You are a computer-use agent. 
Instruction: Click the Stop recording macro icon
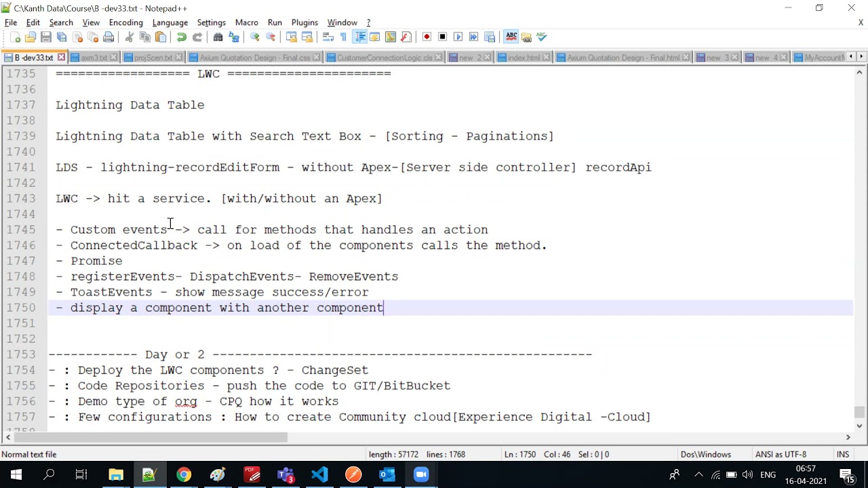(442, 37)
